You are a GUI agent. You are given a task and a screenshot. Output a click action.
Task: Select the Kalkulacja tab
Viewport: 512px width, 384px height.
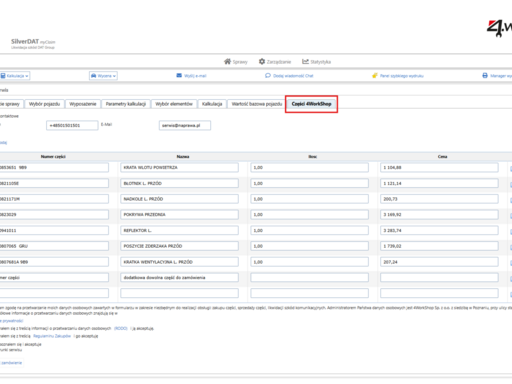(x=212, y=104)
